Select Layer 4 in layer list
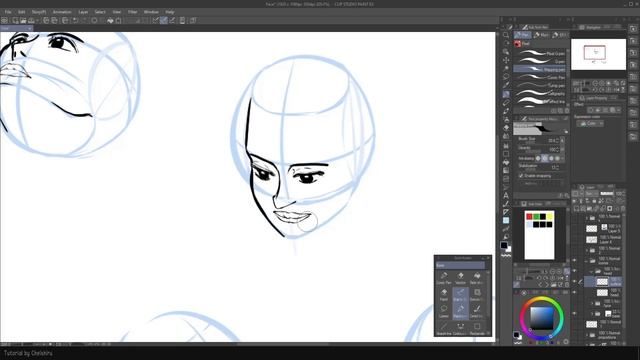Screen dimensions: 640x360 tap(604, 240)
